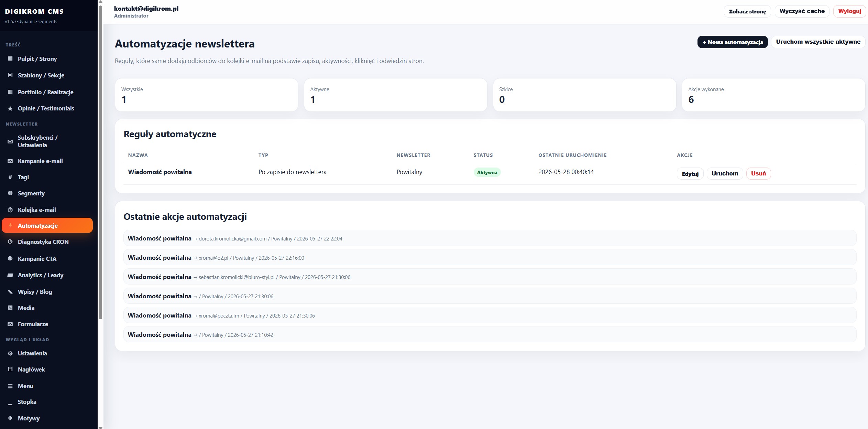Select the Portfolio / Realizacje icon
The height and width of the screenshot is (429, 868).
point(10,92)
